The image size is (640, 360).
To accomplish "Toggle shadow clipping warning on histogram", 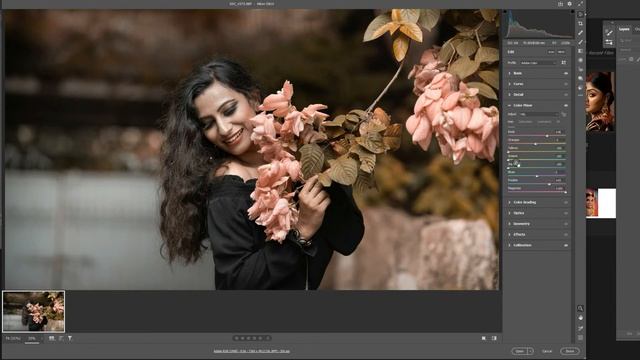I will [x=505, y=11].
